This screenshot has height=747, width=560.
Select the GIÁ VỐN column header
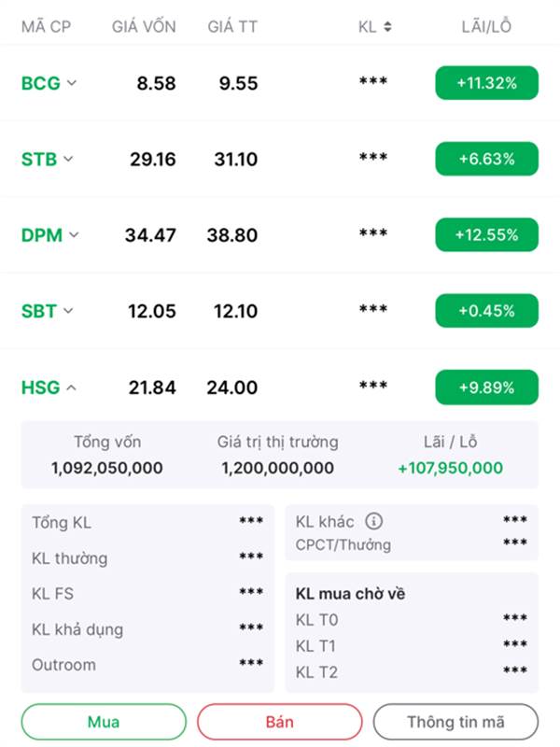[x=144, y=26]
